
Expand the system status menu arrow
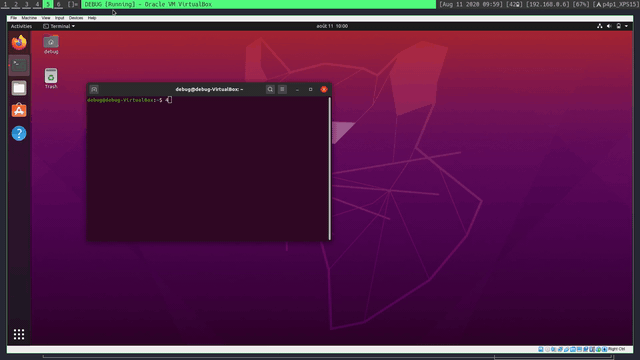(x=627, y=26)
